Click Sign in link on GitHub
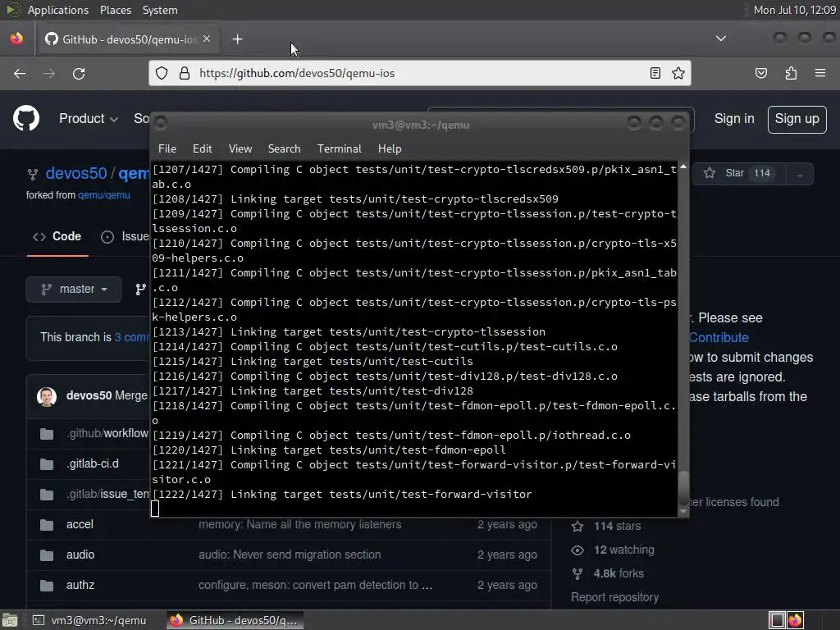 pos(734,118)
